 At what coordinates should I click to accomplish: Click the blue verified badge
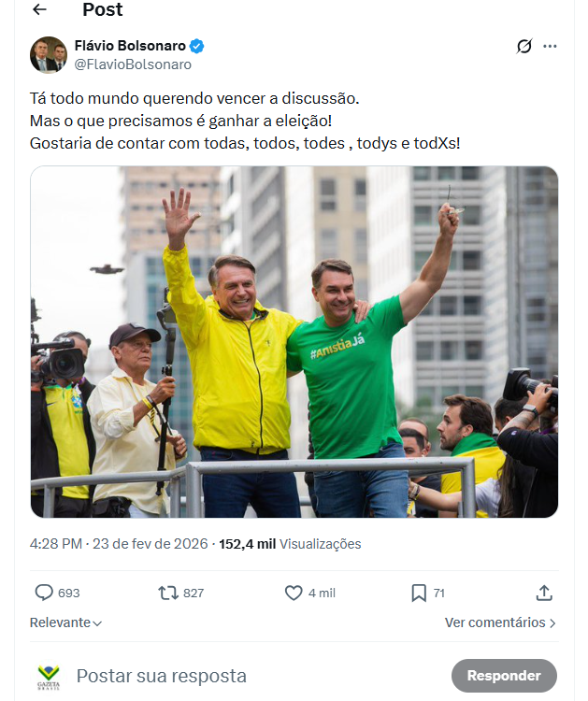point(196,46)
